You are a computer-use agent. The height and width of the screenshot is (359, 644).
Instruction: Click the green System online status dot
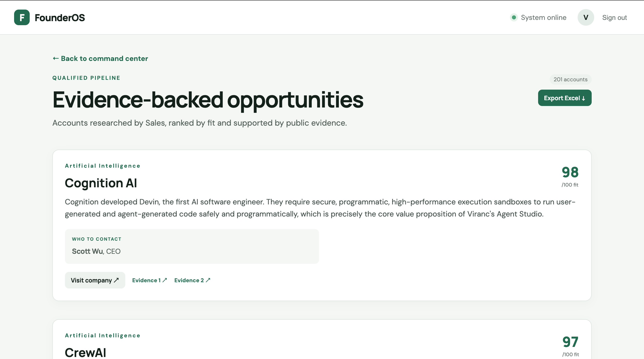pyautogui.click(x=514, y=17)
